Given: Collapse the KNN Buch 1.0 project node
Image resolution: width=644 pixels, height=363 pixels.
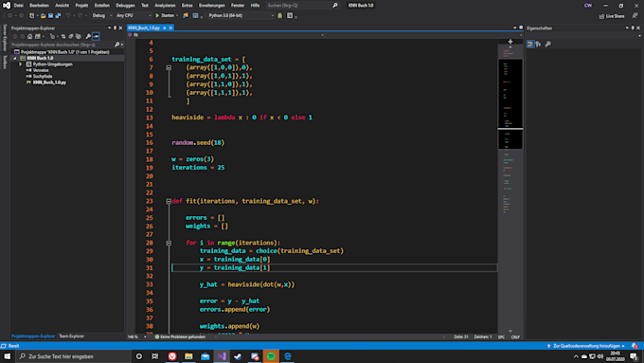Looking at the screenshot, I should click(x=15, y=59).
